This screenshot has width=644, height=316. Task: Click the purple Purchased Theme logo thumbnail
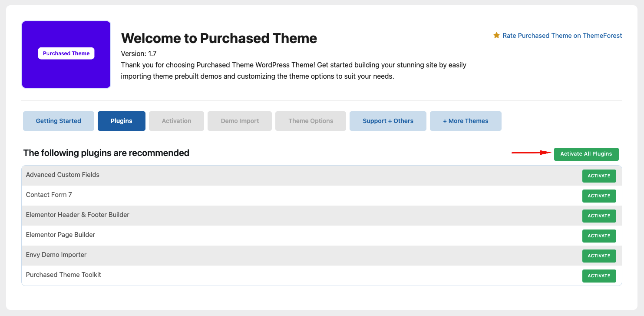point(66,54)
